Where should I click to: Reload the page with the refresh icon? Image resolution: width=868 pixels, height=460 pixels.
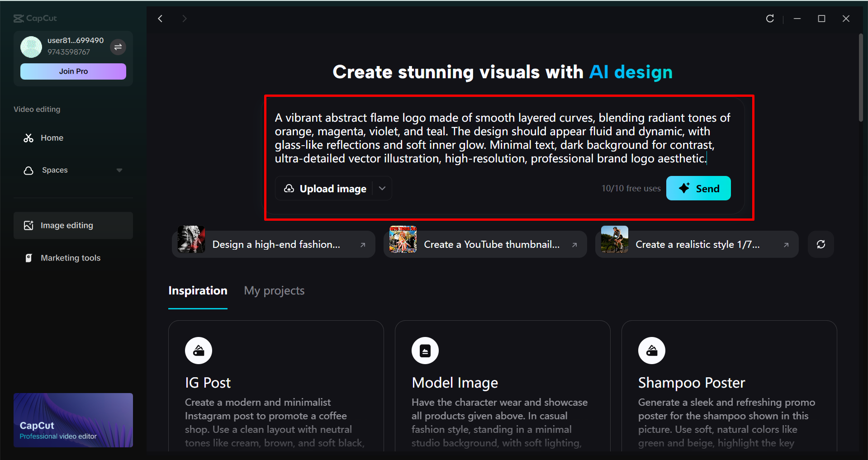770,19
